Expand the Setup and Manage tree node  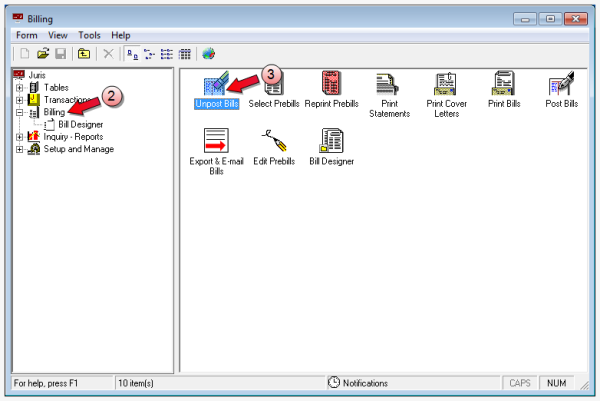tap(19, 149)
